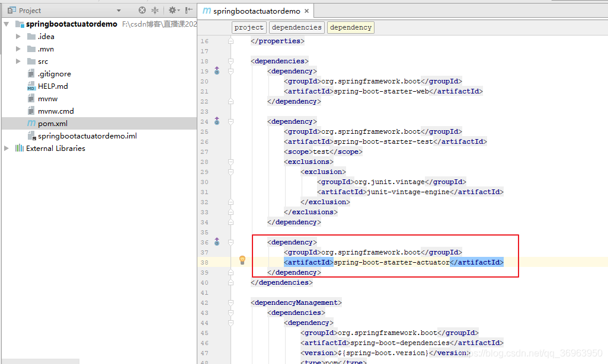This screenshot has height=364, width=608.
Task: Click the dependencies breadcrumb
Action: tap(297, 27)
